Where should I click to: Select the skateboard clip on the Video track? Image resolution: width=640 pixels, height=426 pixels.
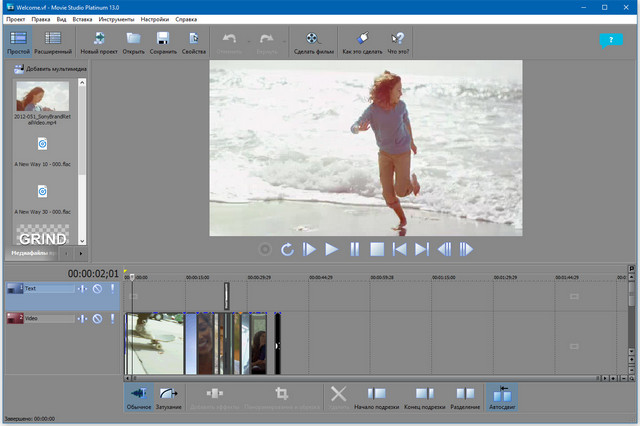click(x=154, y=344)
